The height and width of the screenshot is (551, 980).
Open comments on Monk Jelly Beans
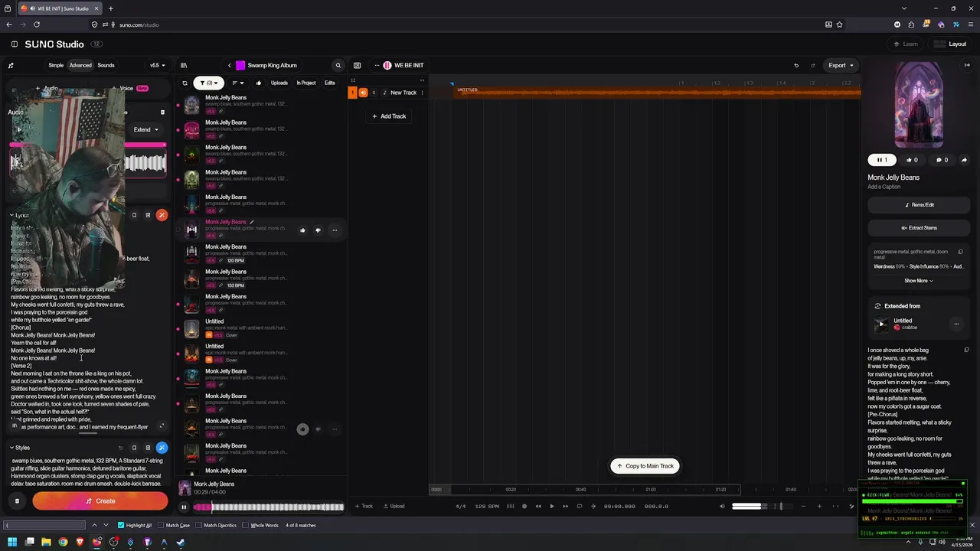pos(942,160)
